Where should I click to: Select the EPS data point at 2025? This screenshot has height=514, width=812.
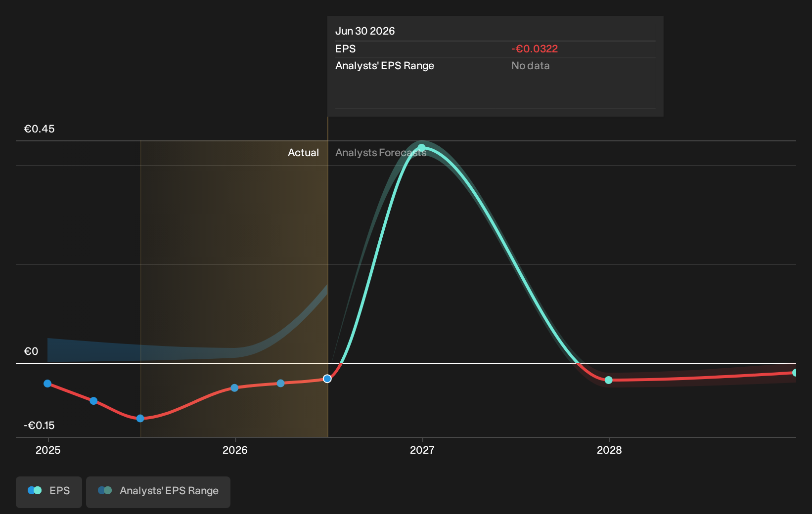[x=47, y=384]
